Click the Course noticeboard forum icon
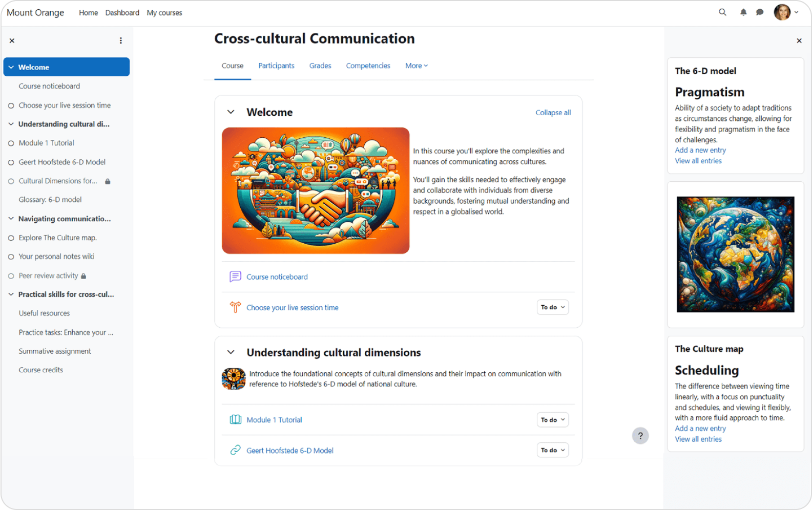This screenshot has width=812, height=510. [x=235, y=277]
